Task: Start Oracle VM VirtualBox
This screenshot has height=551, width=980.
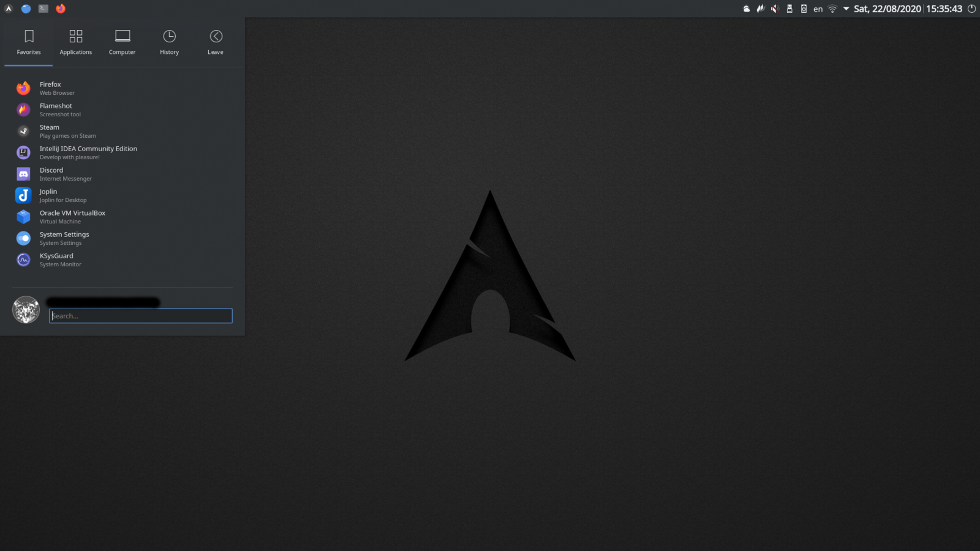Action: pos(123,217)
